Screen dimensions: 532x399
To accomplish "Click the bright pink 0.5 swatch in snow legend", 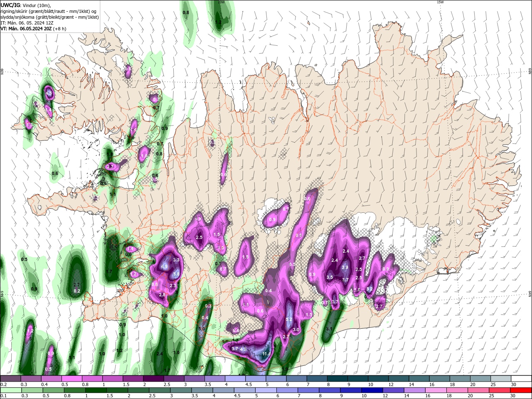I will [71, 379].
